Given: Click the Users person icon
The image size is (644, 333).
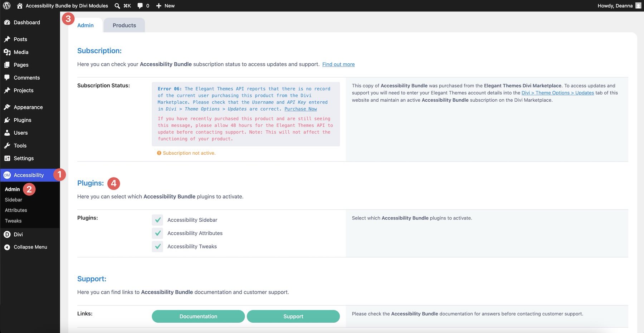Looking at the screenshot, I should click(7, 133).
